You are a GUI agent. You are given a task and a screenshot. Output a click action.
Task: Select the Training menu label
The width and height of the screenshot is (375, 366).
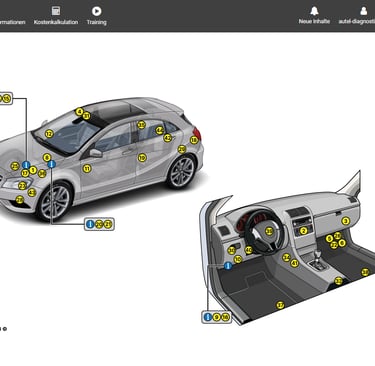(x=97, y=22)
